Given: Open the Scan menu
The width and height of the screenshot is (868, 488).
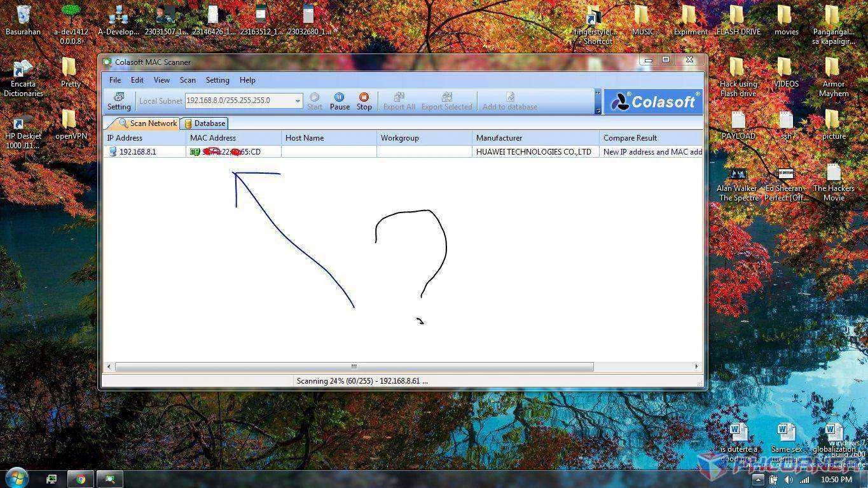Looking at the screenshot, I should 188,80.
